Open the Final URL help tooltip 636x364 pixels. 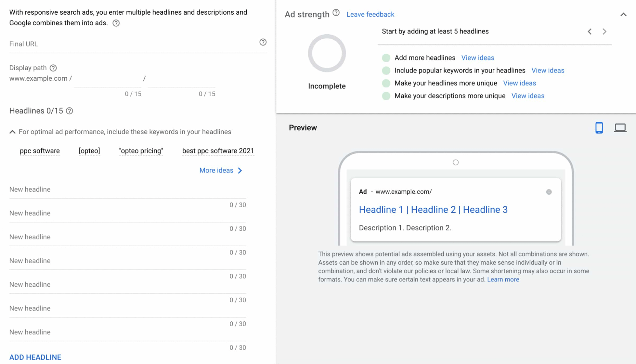[262, 42]
